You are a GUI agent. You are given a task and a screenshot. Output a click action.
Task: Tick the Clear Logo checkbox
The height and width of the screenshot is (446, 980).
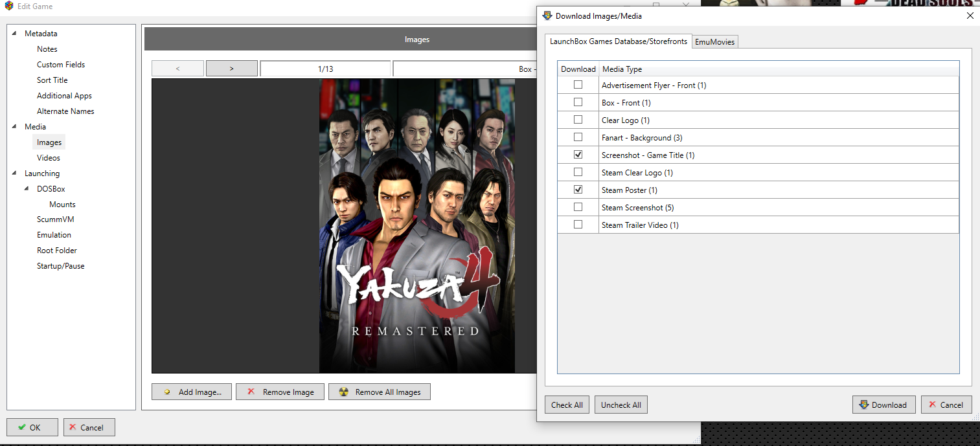[x=578, y=120]
